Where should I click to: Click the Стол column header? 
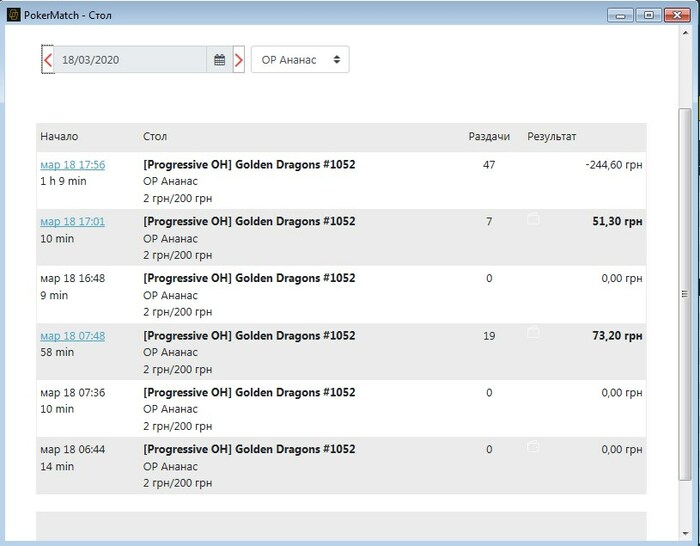coord(155,137)
